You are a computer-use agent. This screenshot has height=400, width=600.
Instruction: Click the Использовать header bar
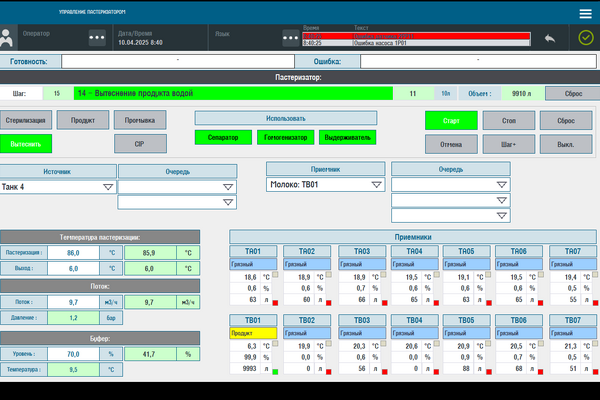tap(285, 118)
